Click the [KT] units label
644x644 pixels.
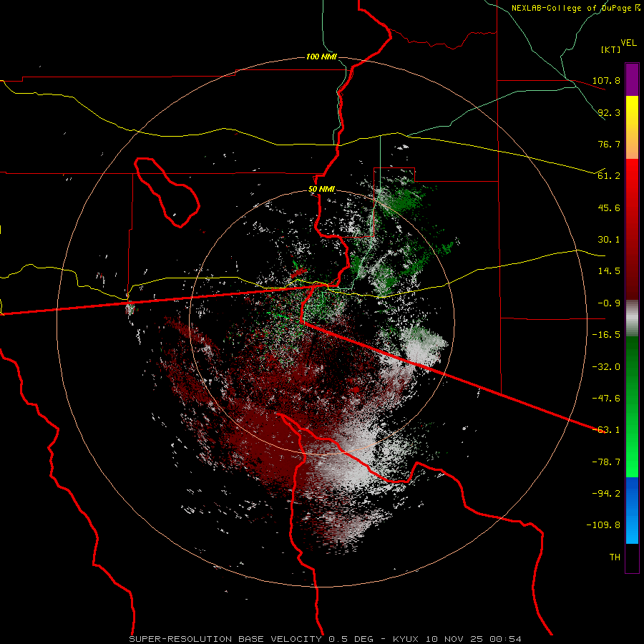click(x=611, y=49)
